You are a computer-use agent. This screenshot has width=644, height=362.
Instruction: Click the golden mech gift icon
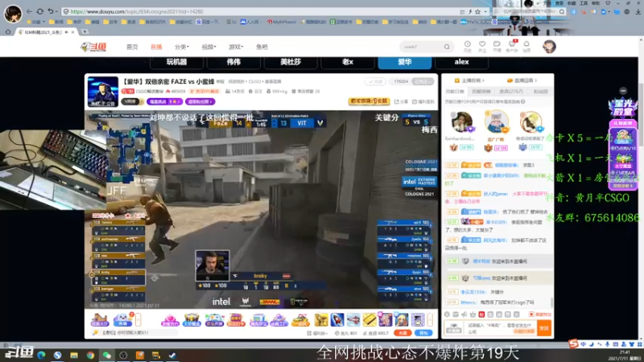[321, 319]
